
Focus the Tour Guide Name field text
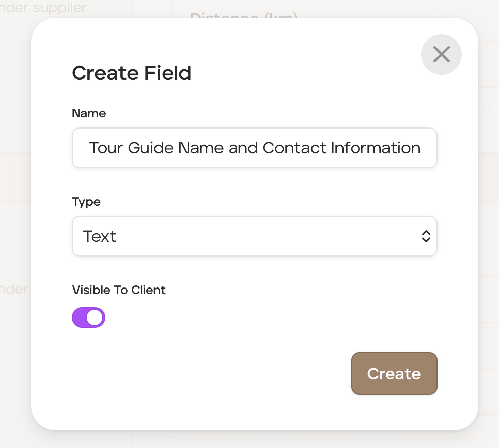(254, 148)
